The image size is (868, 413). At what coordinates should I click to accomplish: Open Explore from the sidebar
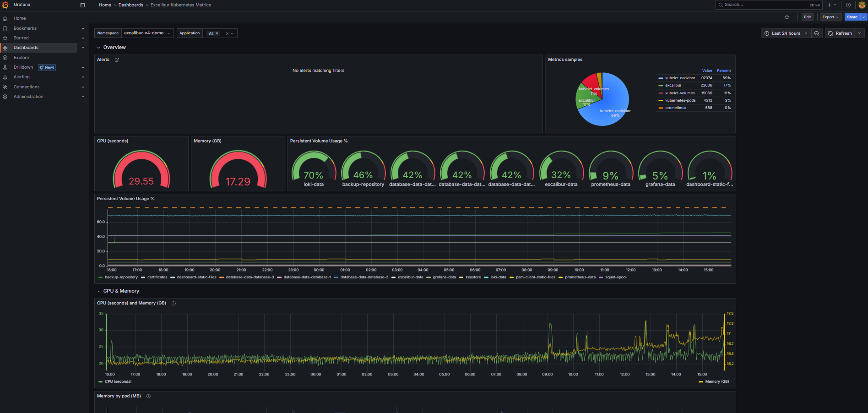(x=21, y=57)
